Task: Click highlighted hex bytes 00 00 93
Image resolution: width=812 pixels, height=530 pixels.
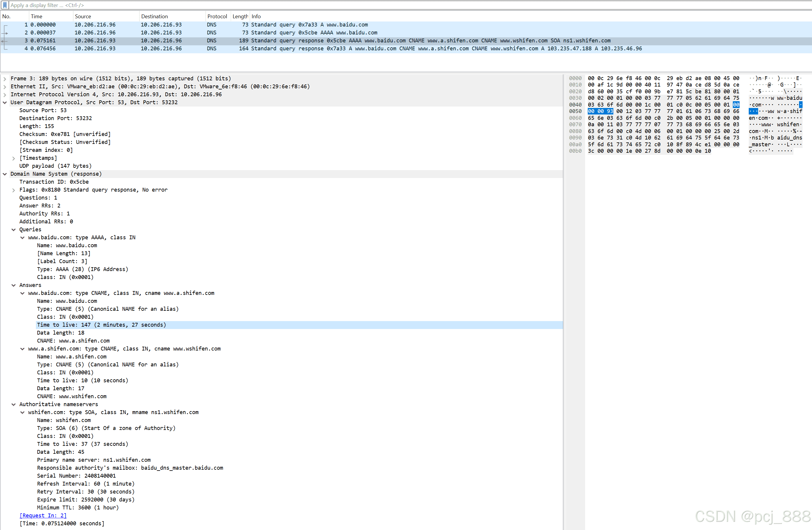Action: click(x=600, y=111)
